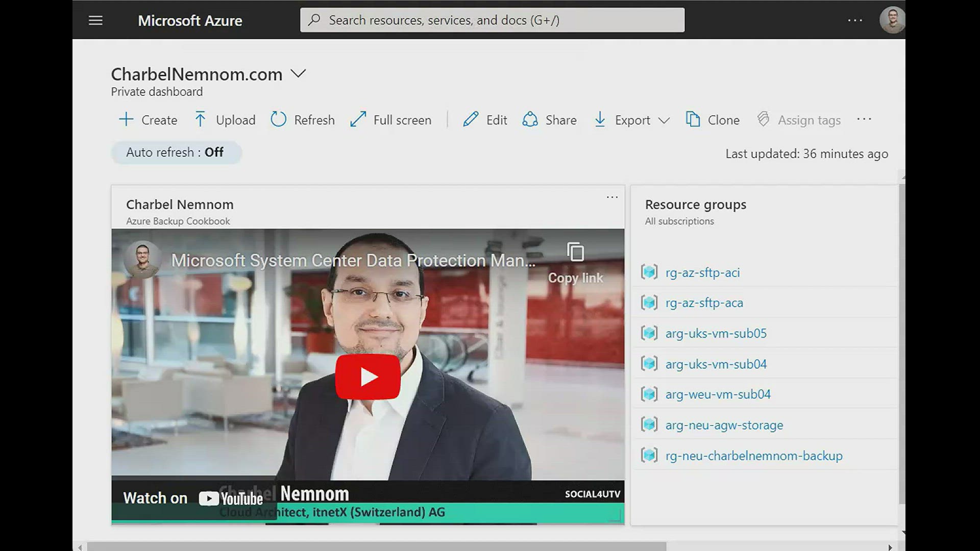
Task: Open resource group arg-uks-vm-sub05
Action: click(x=716, y=333)
